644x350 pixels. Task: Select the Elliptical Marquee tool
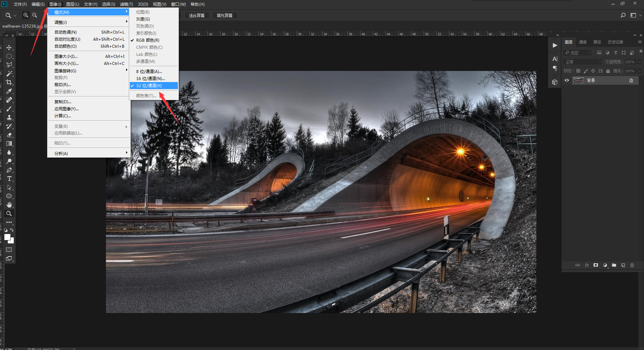point(9,56)
